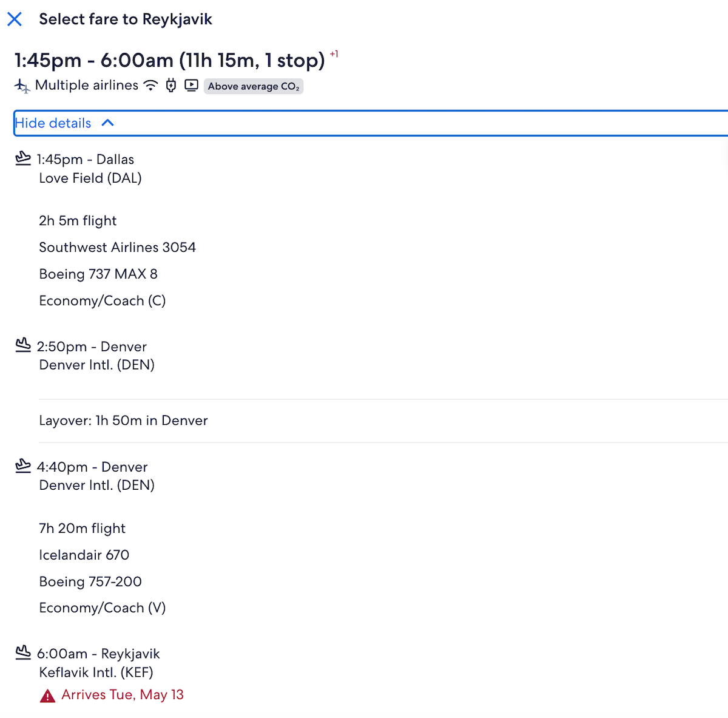This screenshot has width=728, height=718.
Task: Click Love Field (DAL) airport name
Action: [90, 178]
